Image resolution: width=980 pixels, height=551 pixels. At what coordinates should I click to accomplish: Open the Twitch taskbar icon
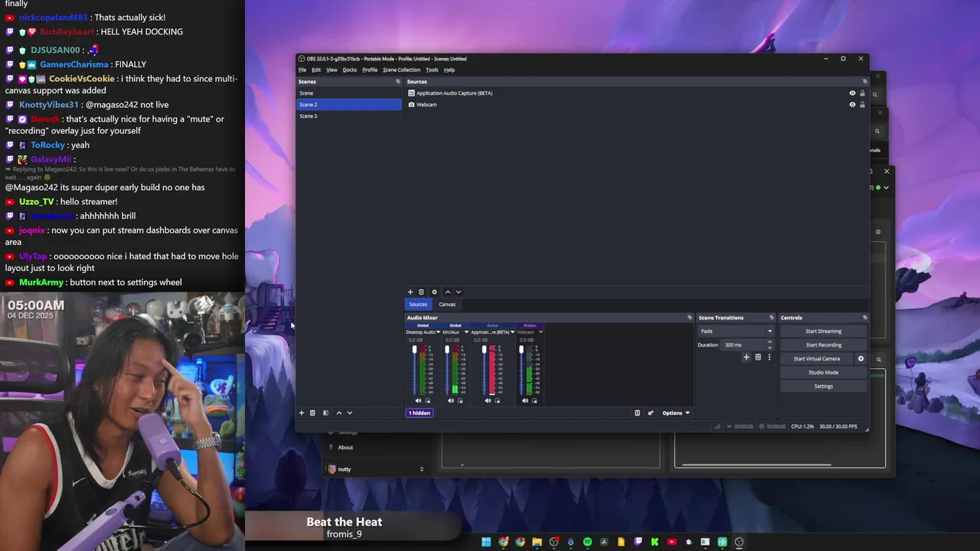(638, 542)
